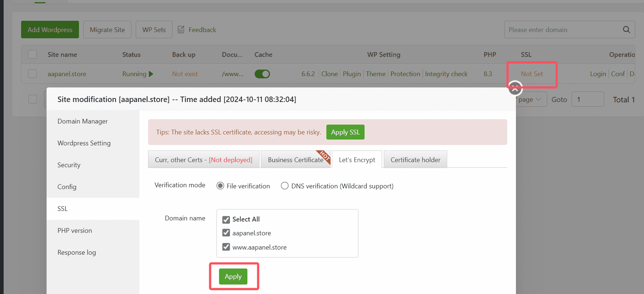Switch to the Business Certificate tab
Image resolution: width=644 pixels, height=294 pixels.
coord(295,160)
